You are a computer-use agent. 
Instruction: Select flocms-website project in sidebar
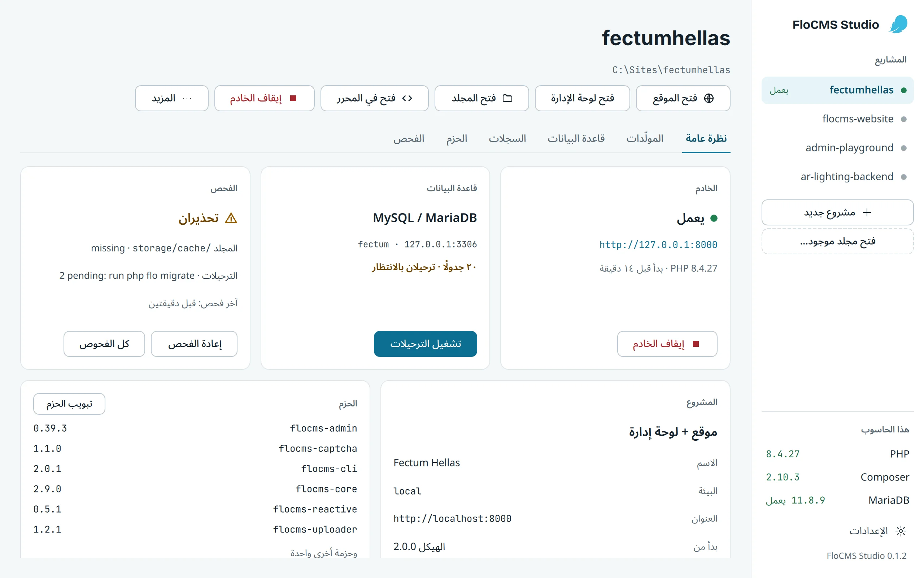pos(837,119)
